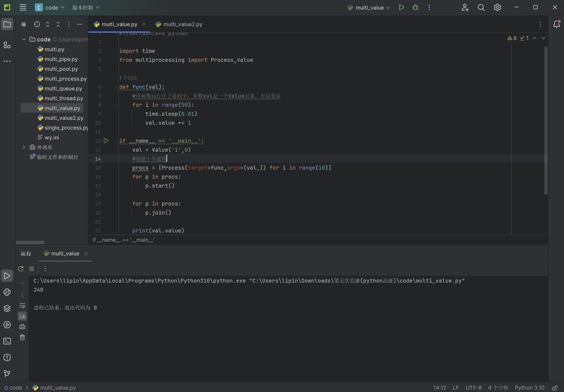564x392 pixels.
Task: Close the multi_value.py editor tab
Action: (144, 24)
